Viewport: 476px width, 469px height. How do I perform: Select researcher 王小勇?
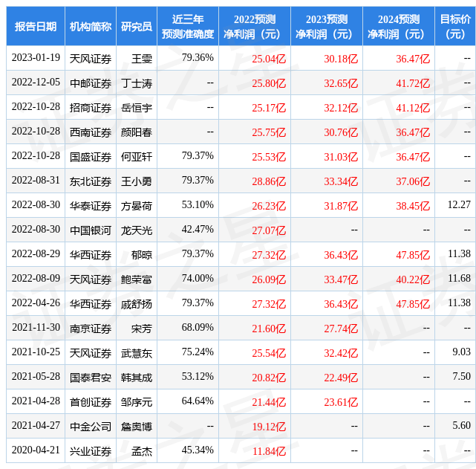(137, 181)
